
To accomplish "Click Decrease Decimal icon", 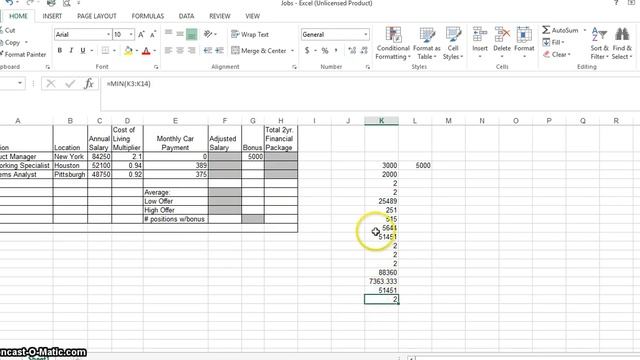I will tap(364, 51).
